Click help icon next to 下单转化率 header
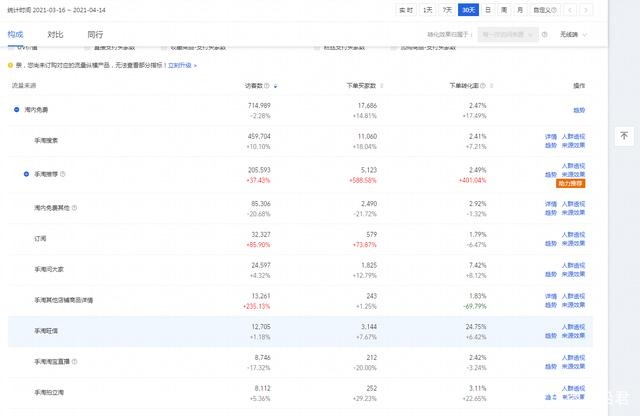This screenshot has height=416, width=640. click(483, 86)
